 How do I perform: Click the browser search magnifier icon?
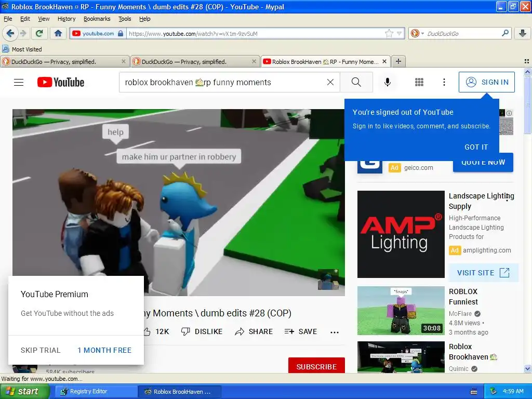pyautogui.click(x=505, y=33)
